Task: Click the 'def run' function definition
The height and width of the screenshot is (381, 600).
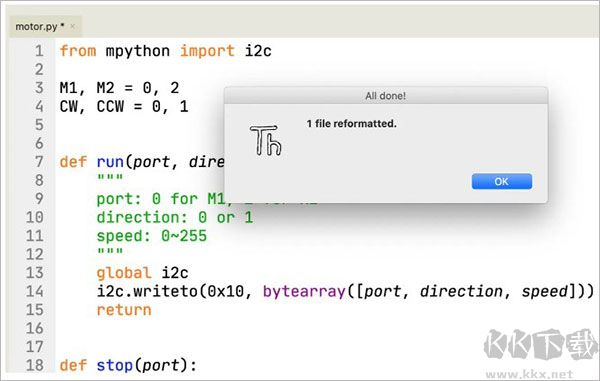Action: coord(142,162)
